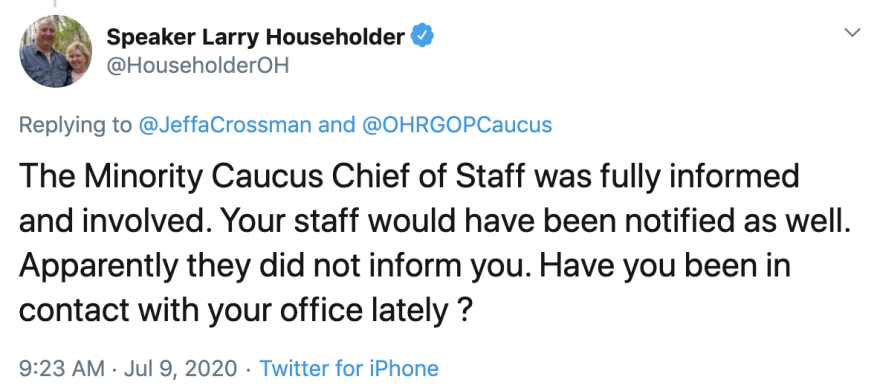This screenshot has width=880, height=391.
Task: Click the Jul 9, 2020 date
Action: 180,369
